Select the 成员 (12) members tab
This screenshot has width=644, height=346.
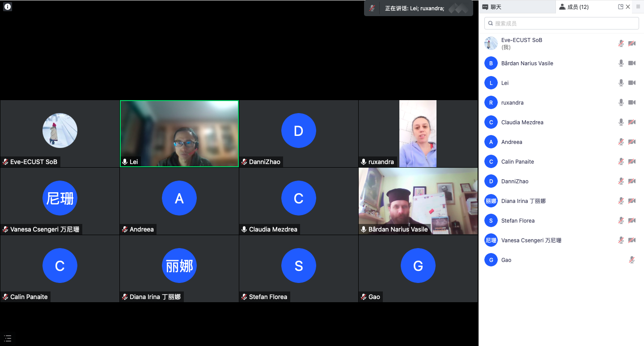point(574,7)
